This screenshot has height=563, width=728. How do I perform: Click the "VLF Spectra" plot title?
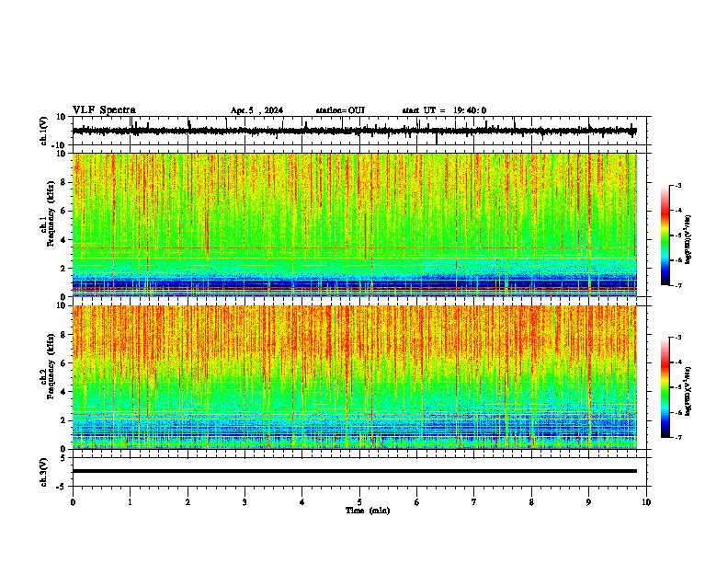[104, 110]
